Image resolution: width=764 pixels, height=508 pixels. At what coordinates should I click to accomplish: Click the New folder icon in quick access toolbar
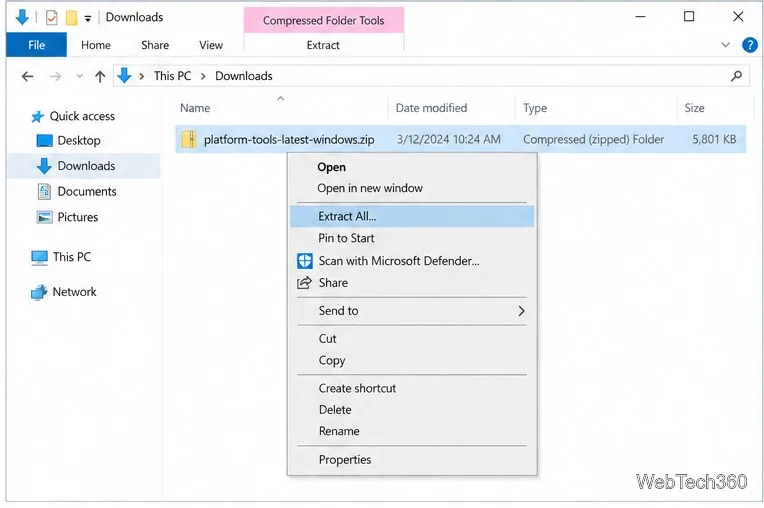tap(72, 18)
